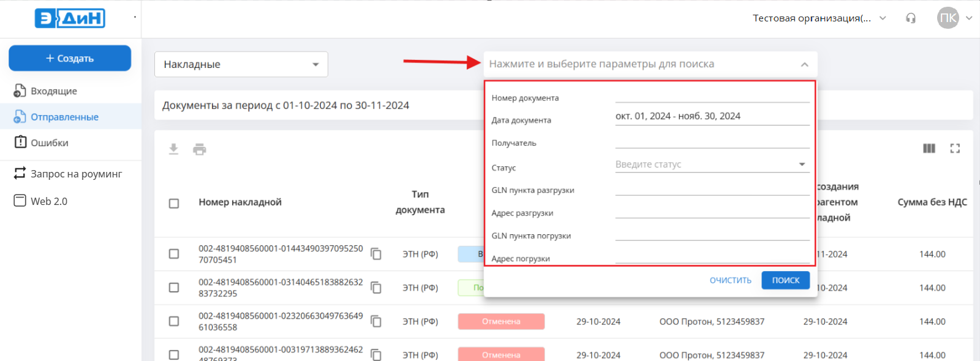Toggle fullscreen table view icon
This screenshot has height=361, width=980.
[955, 148]
